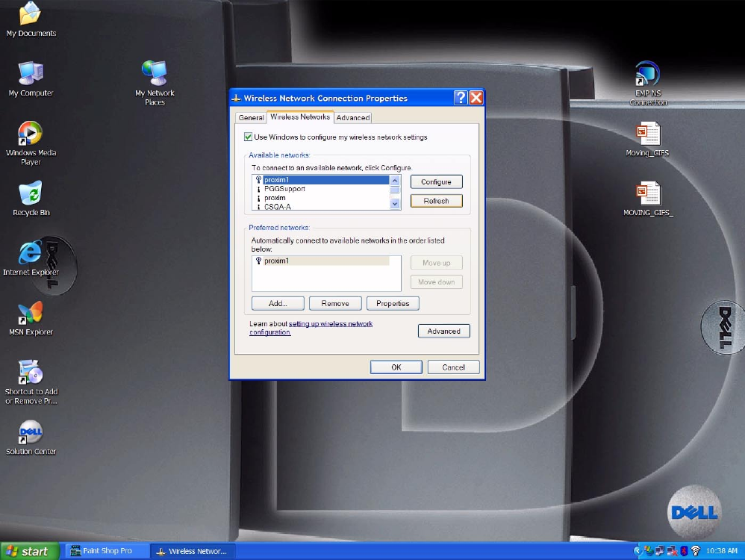Select proxim1 in preferred networks list
Viewport: 745px width, 560px height.
(322, 261)
